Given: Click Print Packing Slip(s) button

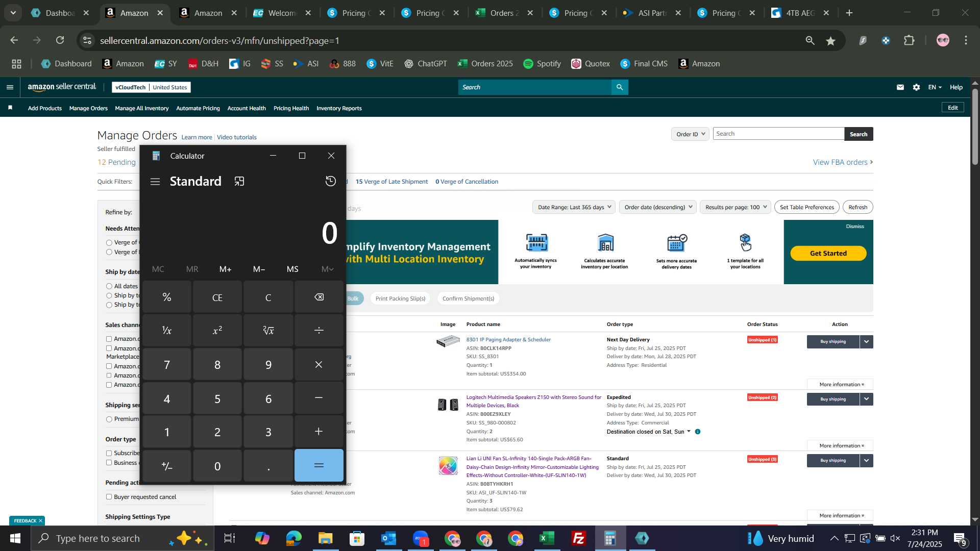Looking at the screenshot, I should click(400, 298).
